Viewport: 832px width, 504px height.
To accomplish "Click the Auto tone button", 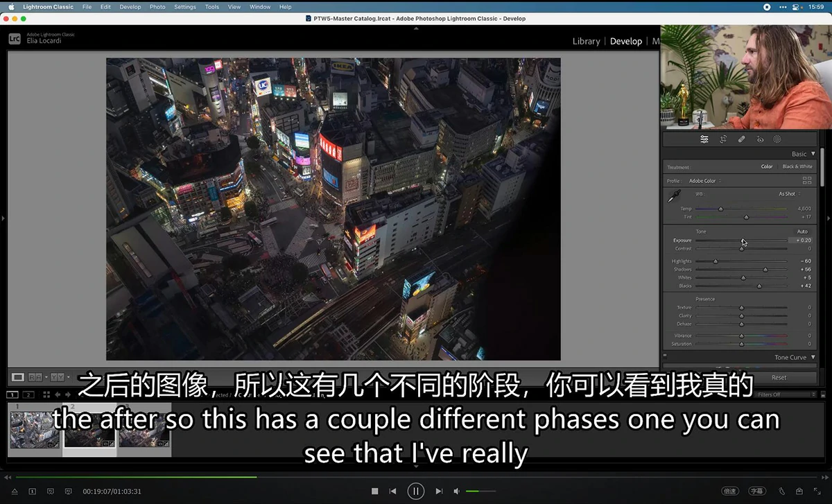I will coord(802,232).
